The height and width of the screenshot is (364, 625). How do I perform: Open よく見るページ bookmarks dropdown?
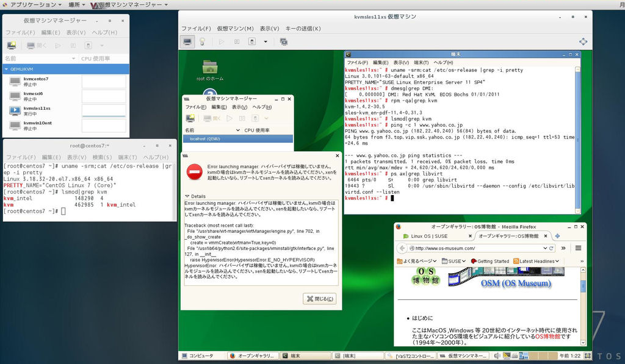[417, 261]
